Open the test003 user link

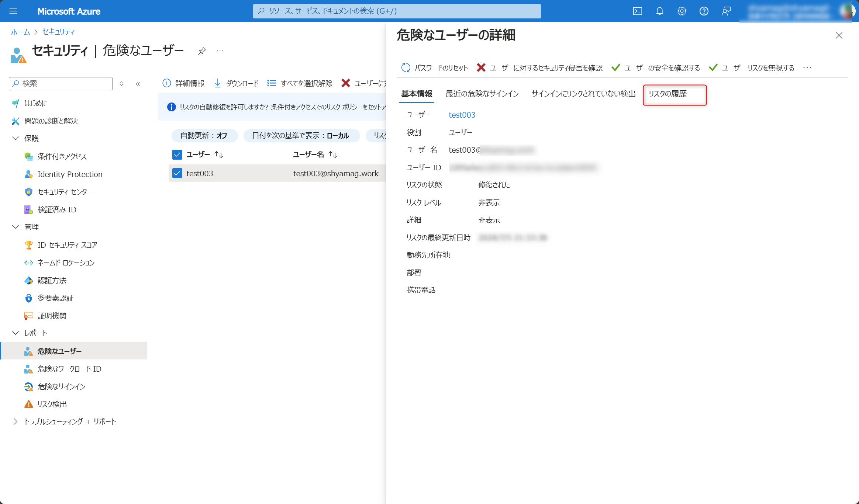pos(462,115)
